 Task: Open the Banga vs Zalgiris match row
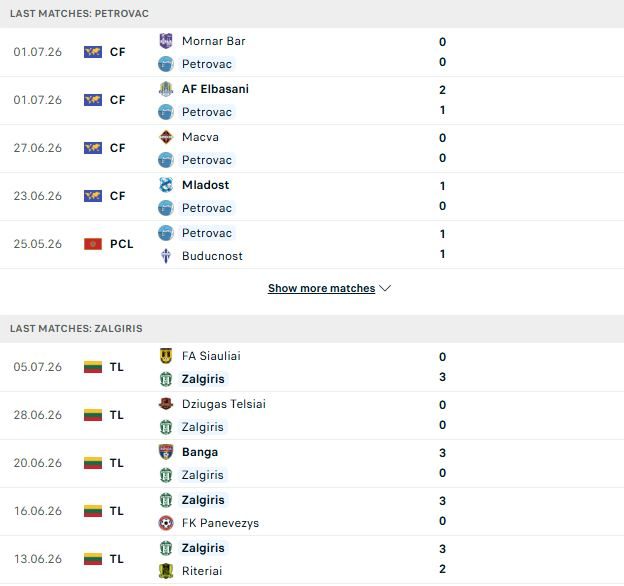(312, 463)
